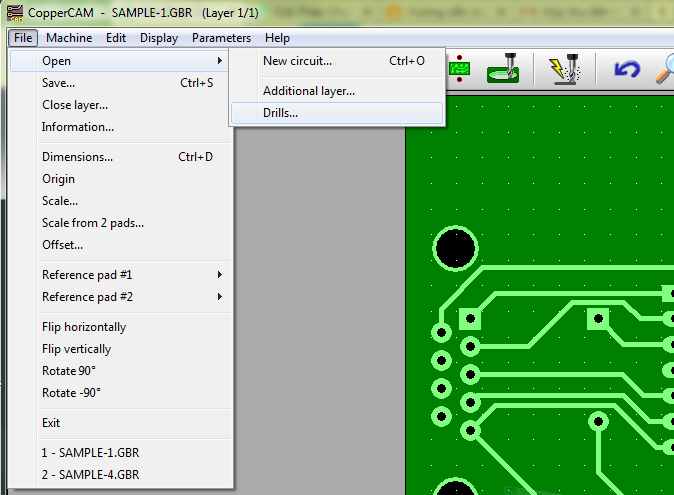Select Rotate -90° menu entry
This screenshot has width=674, height=495.
(x=120, y=393)
